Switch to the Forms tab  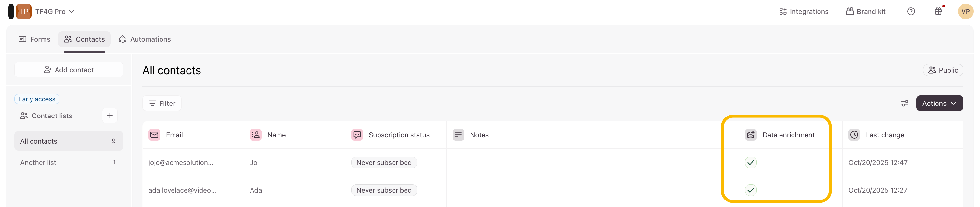[x=35, y=39]
